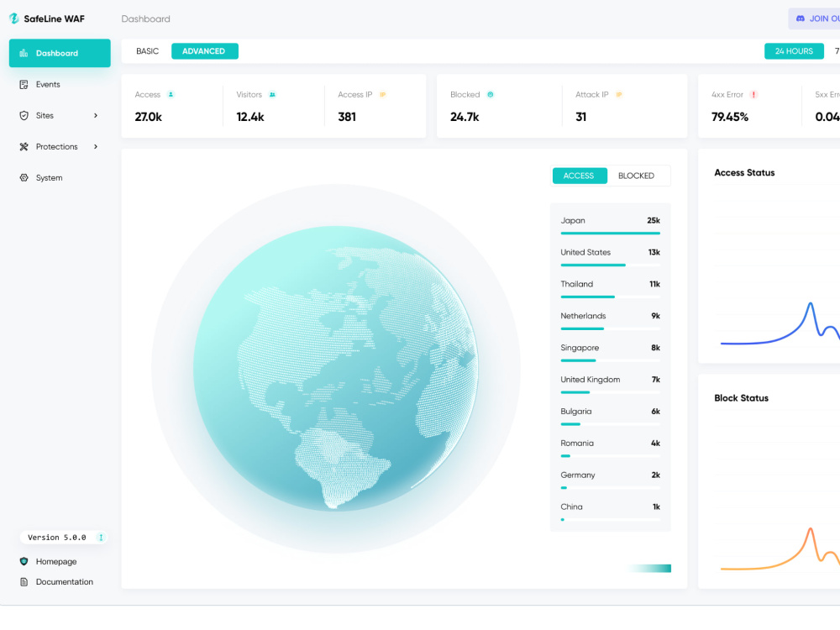Select the 24 HOURS time range
This screenshot has width=840, height=630.
tap(794, 51)
